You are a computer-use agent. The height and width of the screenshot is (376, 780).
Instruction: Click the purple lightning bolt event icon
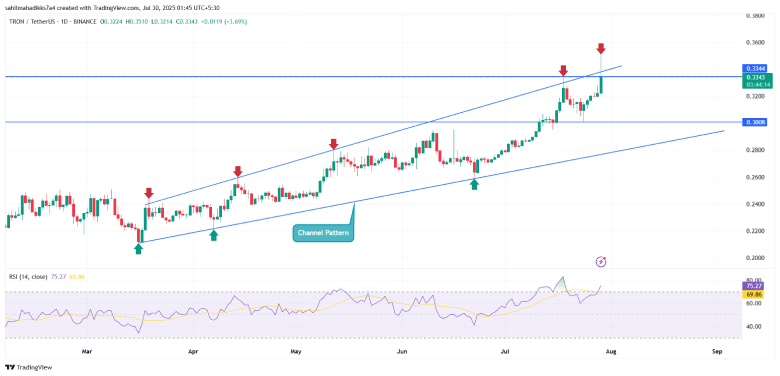[x=601, y=261]
